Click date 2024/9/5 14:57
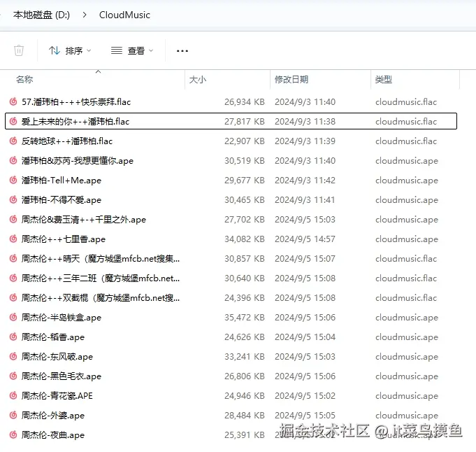This screenshot has height=452, width=476. 305,239
